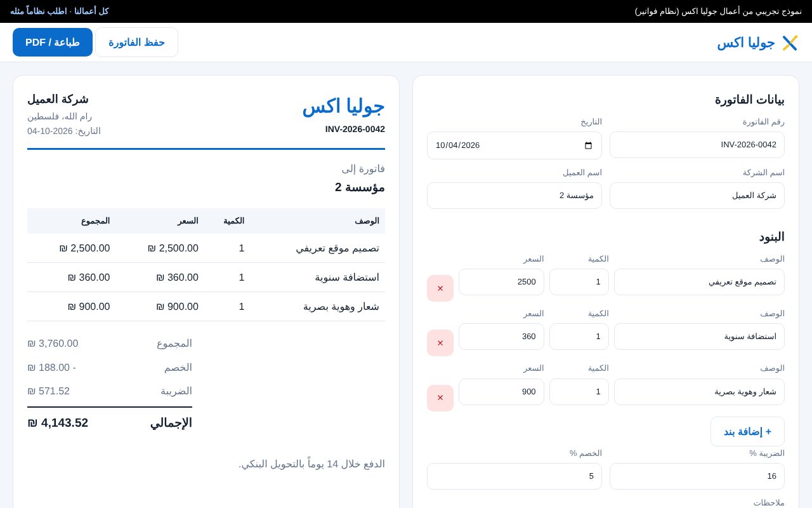This screenshot has width=812, height=508.
Task: Open the date picker calendar icon
Action: (588, 145)
